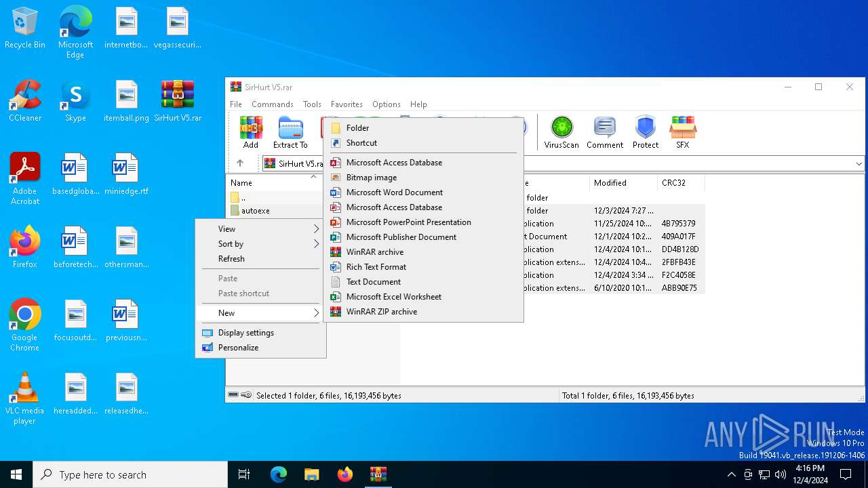Create a new Microsoft Publisher Document
The height and width of the screenshot is (488, 868).
pyautogui.click(x=423, y=237)
